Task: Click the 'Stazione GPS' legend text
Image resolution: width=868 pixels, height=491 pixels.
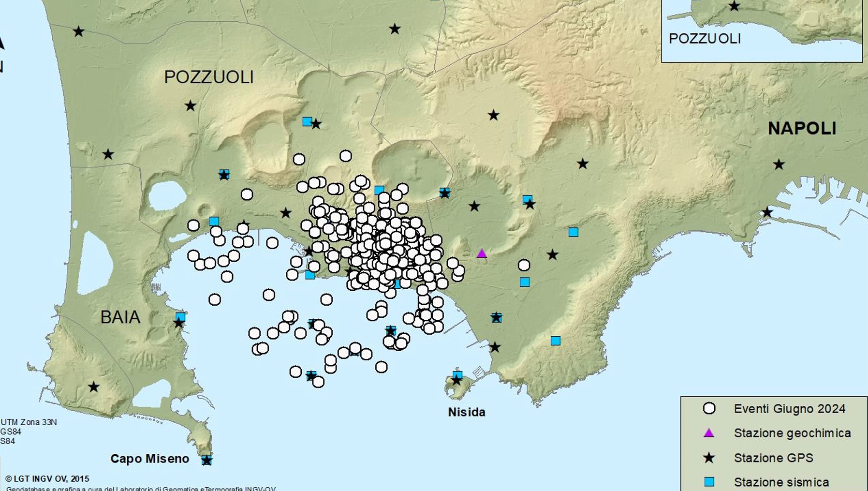Action: [x=773, y=458]
